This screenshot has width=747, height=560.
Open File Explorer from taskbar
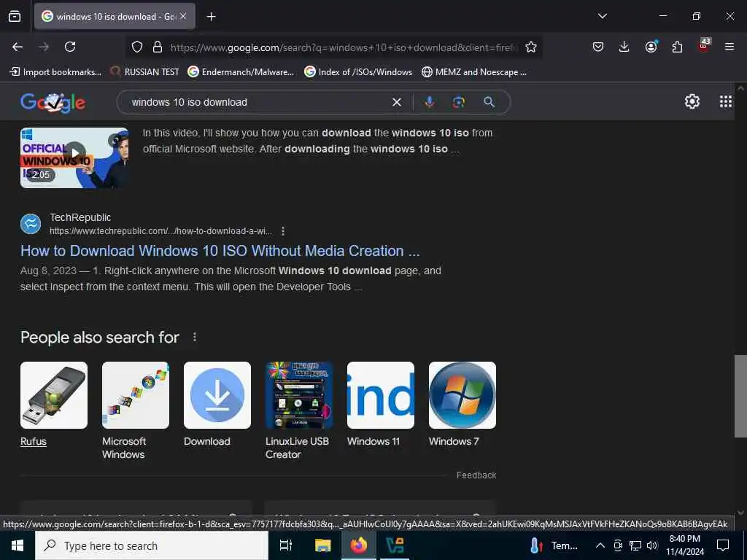coord(322,545)
